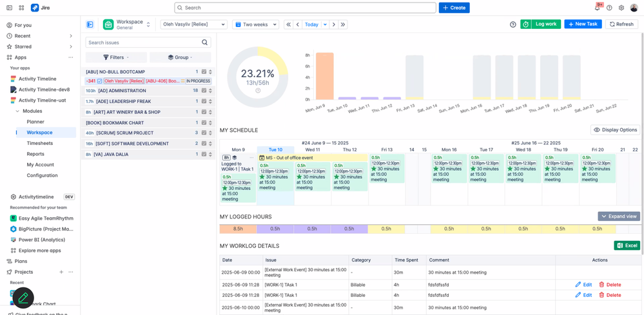Click the calendar icon on ADMINISTRATION row
The height and width of the screenshot is (315, 644).
pos(204,91)
